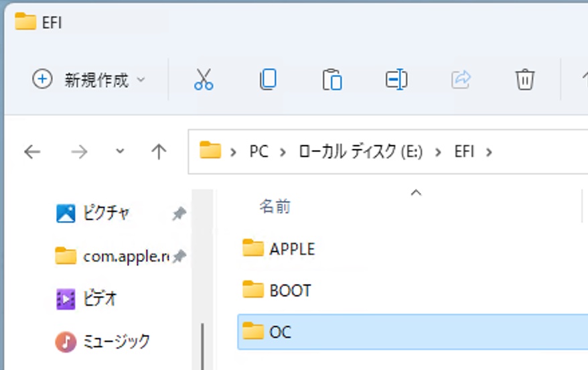This screenshot has width=588, height=370.
Task: Select the OC folder
Action: (x=413, y=332)
